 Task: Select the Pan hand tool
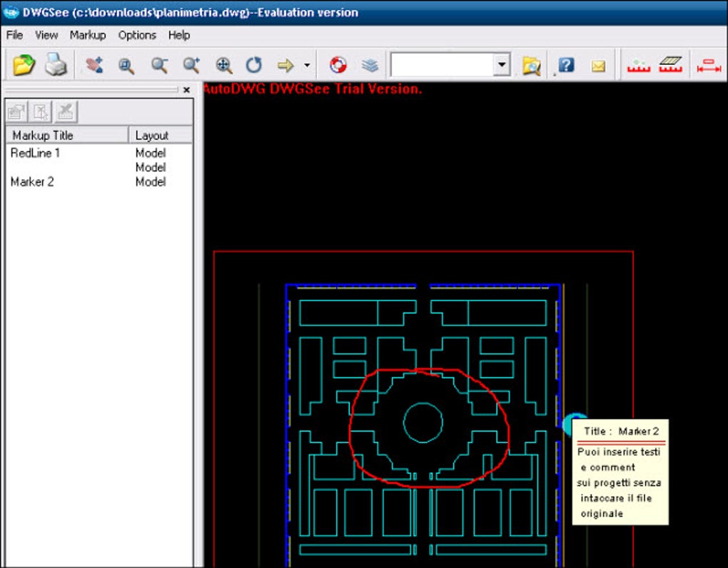[93, 66]
